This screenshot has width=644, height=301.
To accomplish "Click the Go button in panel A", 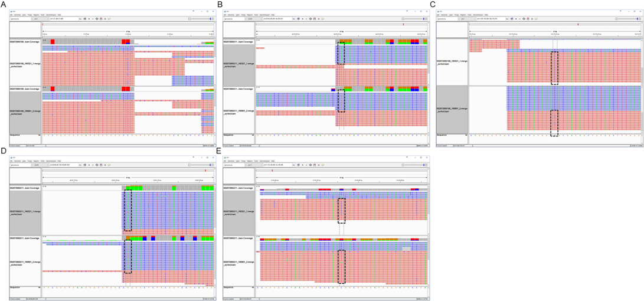I will tap(80, 18).
